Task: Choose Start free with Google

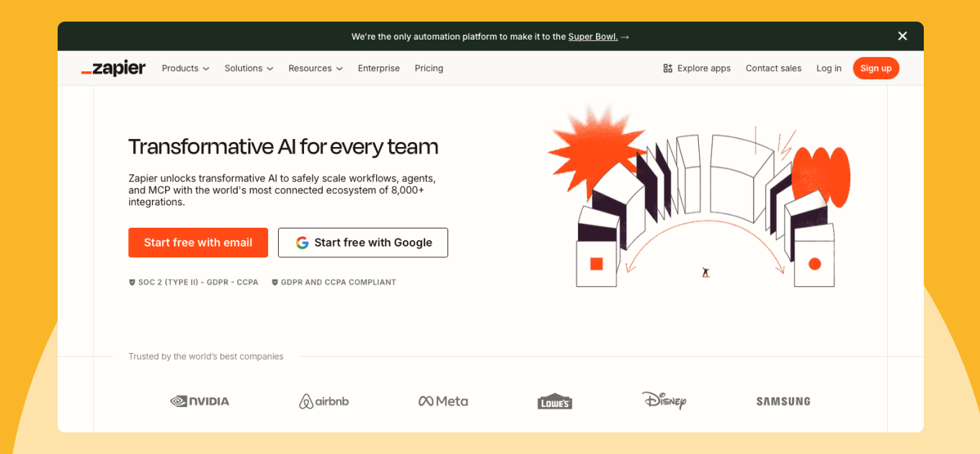Action: pyautogui.click(x=363, y=243)
